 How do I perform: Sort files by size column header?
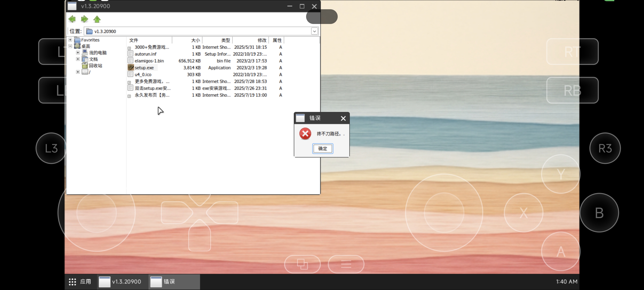coord(195,40)
